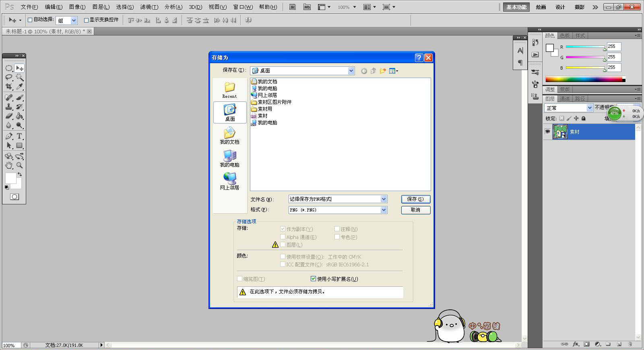Toggle lock all icon in layers panel
Image resolution: width=644 pixels, height=350 pixels.
(x=584, y=118)
